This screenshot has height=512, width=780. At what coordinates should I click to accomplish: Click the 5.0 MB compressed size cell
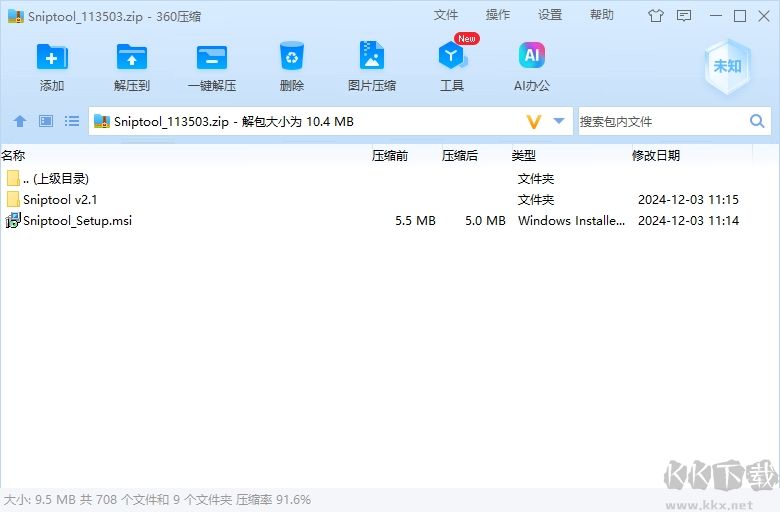[485, 220]
